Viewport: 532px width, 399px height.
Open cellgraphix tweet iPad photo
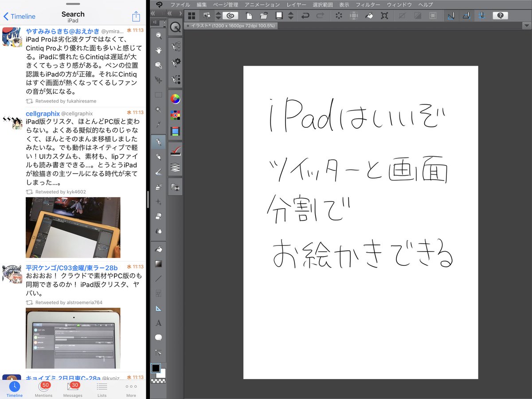73,227
